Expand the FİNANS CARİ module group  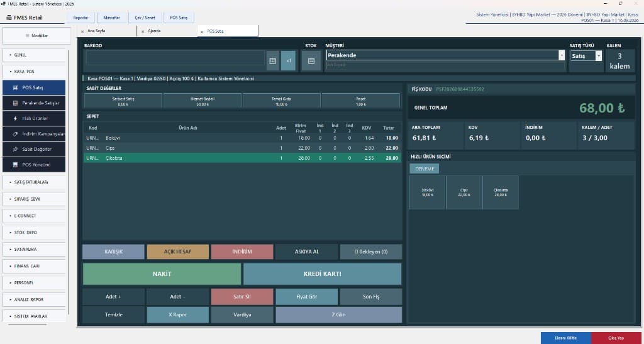[34, 266]
